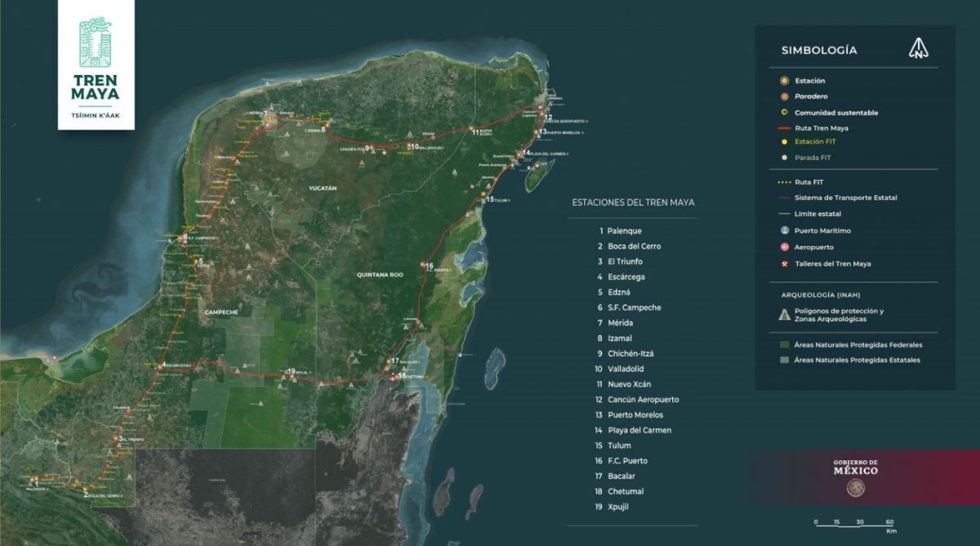Click the Estación legend marker icon
The image size is (980, 546).
[784, 81]
